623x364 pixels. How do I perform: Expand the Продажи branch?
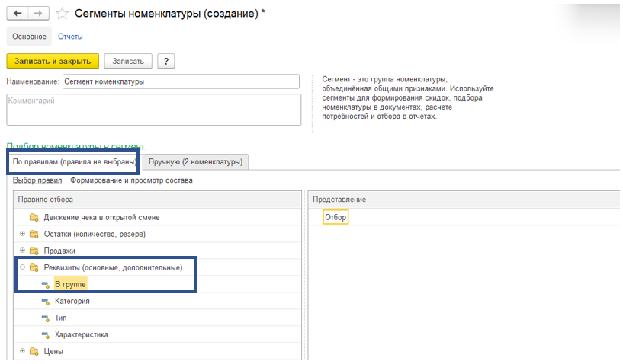(22, 251)
